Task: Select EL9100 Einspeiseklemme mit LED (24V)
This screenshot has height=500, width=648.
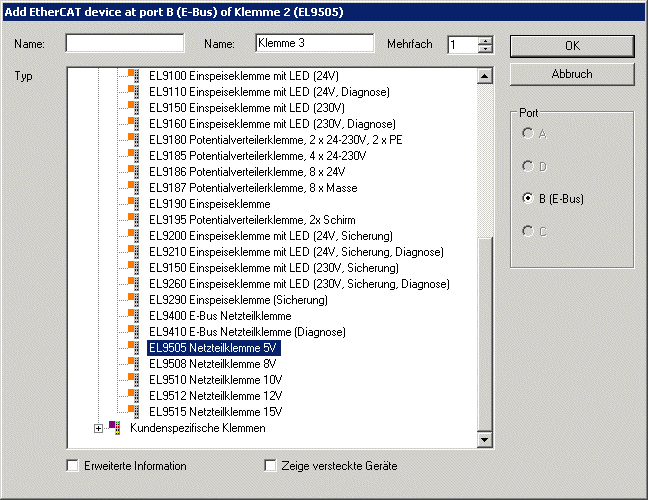Action: [x=244, y=76]
